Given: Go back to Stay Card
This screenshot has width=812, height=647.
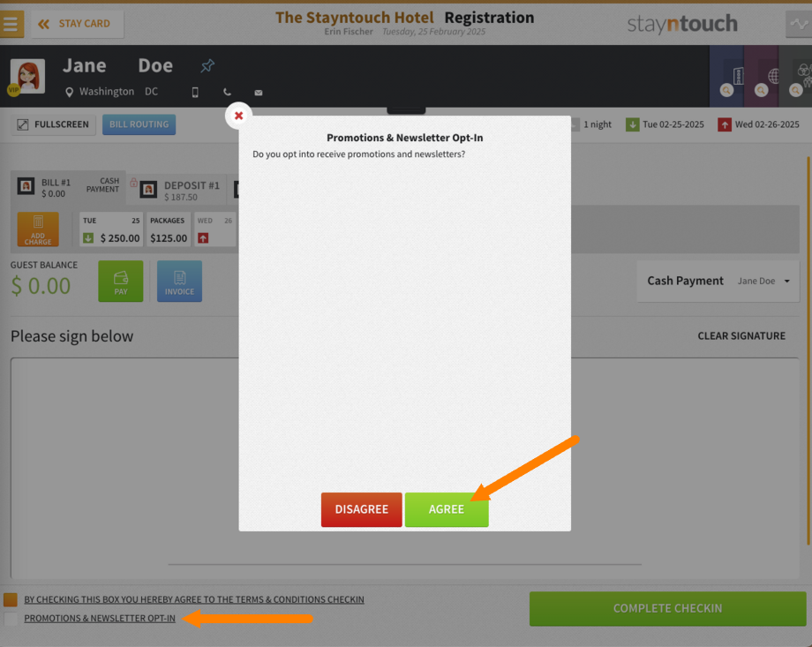Looking at the screenshot, I should tap(77, 24).
